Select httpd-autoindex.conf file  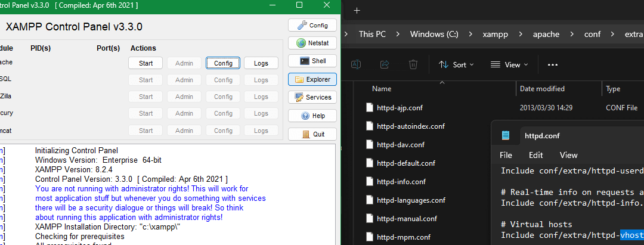[411, 126]
